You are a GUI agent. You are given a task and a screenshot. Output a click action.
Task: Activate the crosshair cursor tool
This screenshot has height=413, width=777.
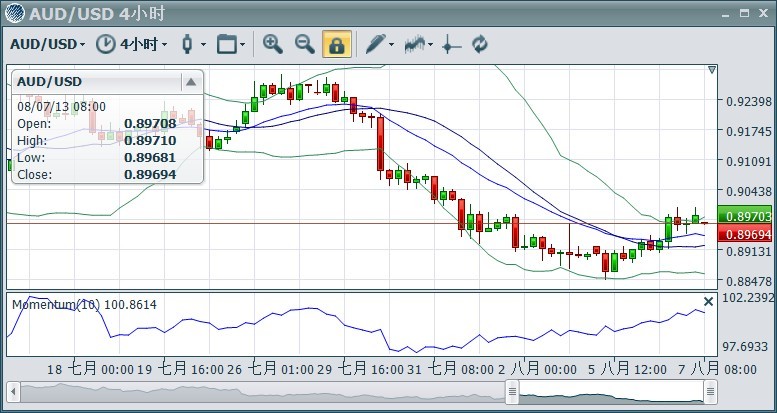pyautogui.click(x=451, y=45)
